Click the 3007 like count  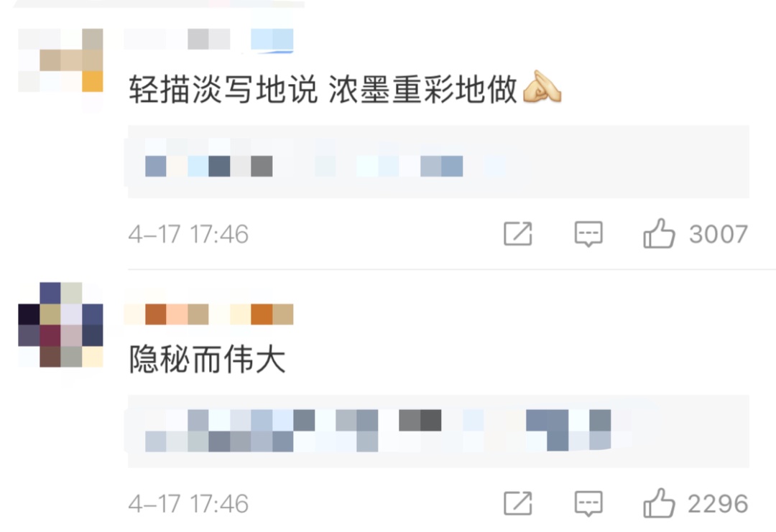coord(718,234)
